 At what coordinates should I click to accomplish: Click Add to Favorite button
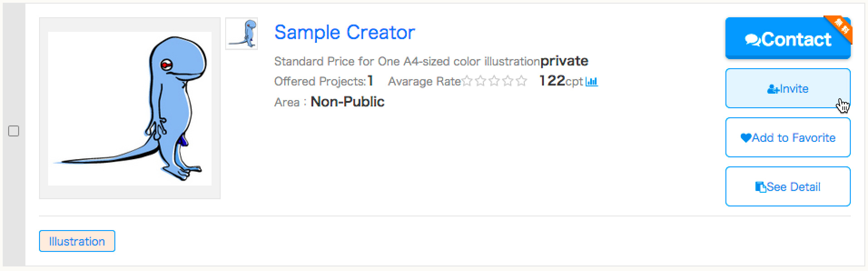tap(788, 137)
